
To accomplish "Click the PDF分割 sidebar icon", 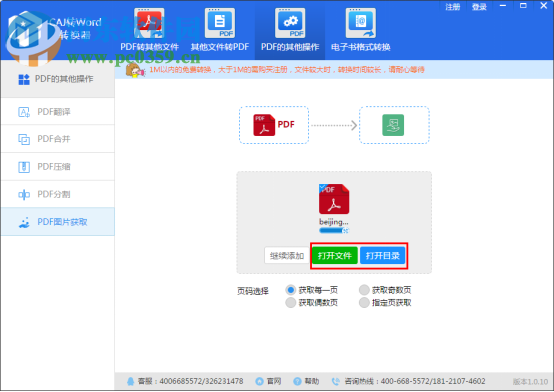I will click(24, 194).
